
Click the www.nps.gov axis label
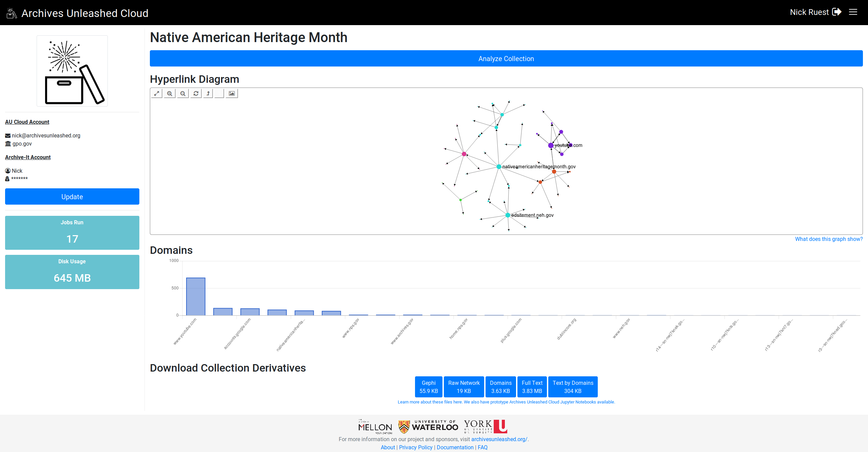tap(351, 328)
